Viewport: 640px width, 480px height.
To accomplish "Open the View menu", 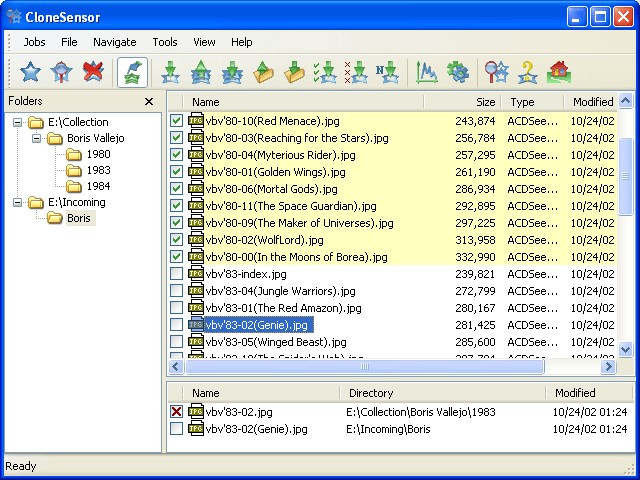I will click(x=204, y=42).
